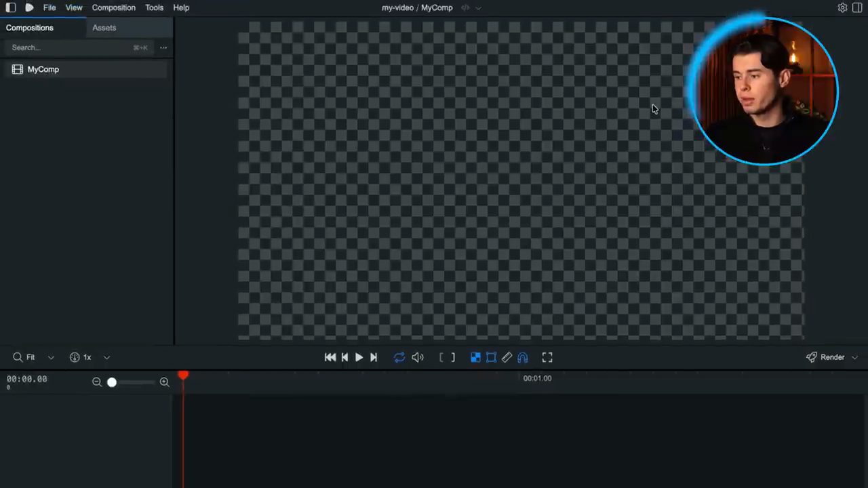Toggle the rulers icon

tap(507, 357)
